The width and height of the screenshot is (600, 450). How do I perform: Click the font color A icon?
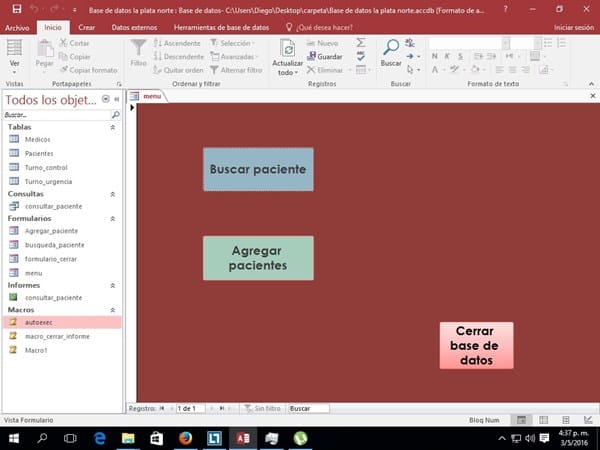click(435, 70)
